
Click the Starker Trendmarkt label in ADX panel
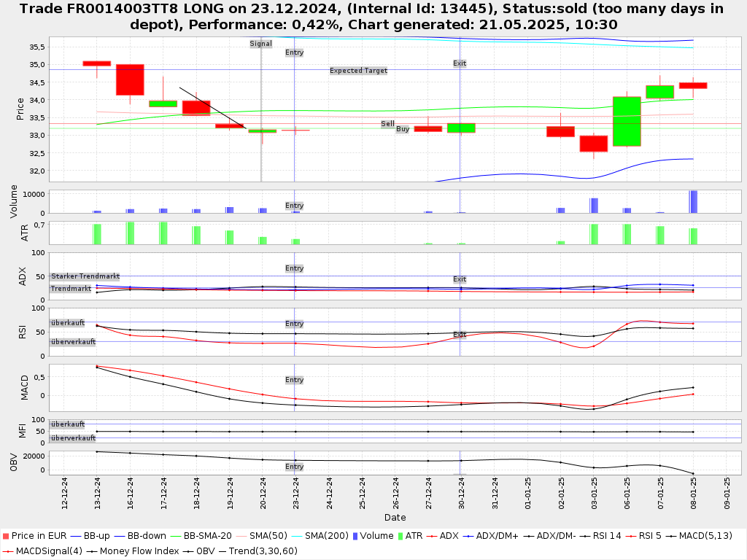[85, 276]
